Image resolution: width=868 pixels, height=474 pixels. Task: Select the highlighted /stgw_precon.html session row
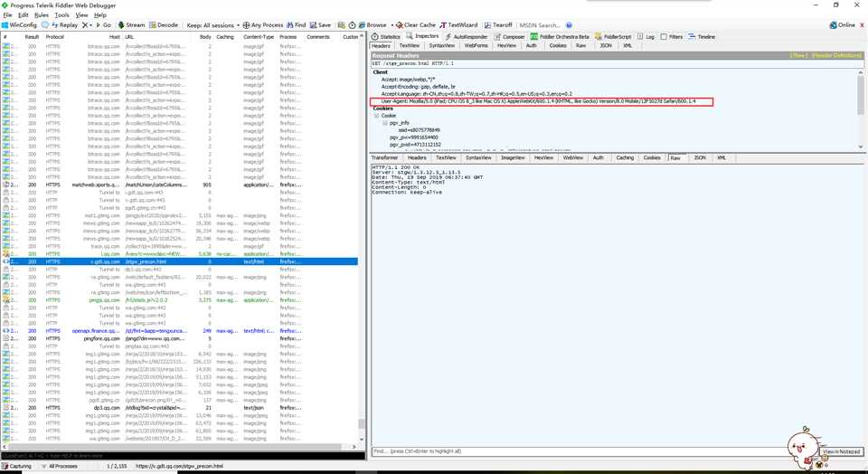179,261
